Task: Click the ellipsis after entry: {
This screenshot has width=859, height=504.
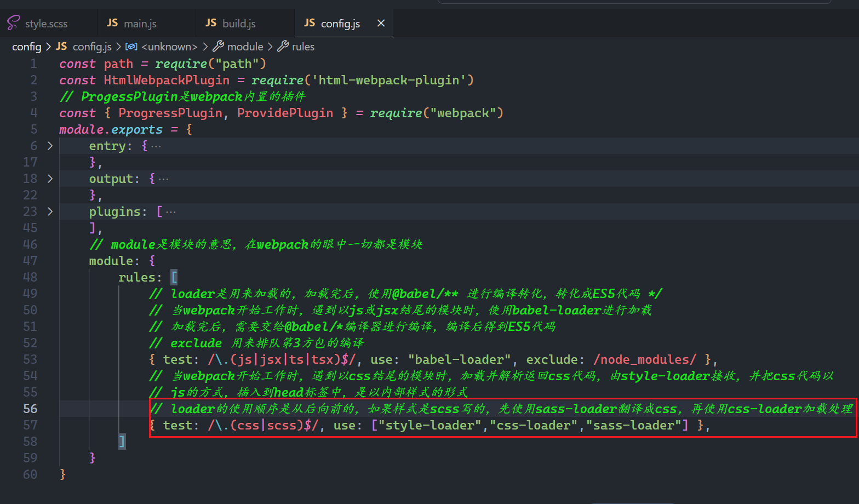Action: tap(156, 146)
